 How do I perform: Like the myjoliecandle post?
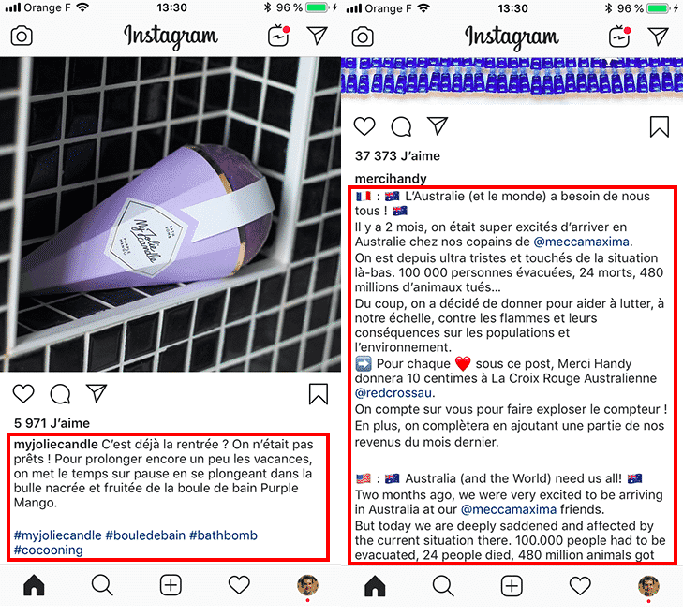(x=23, y=393)
